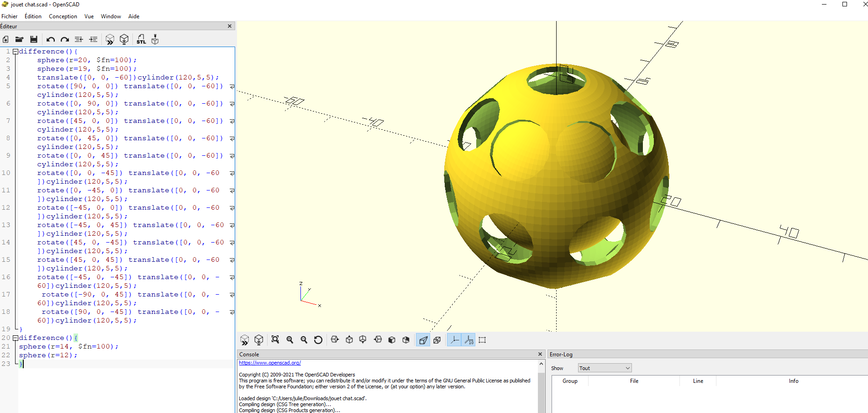This screenshot has width=868, height=413.
Task: Click the console scrollbar up arrow
Action: click(x=542, y=364)
